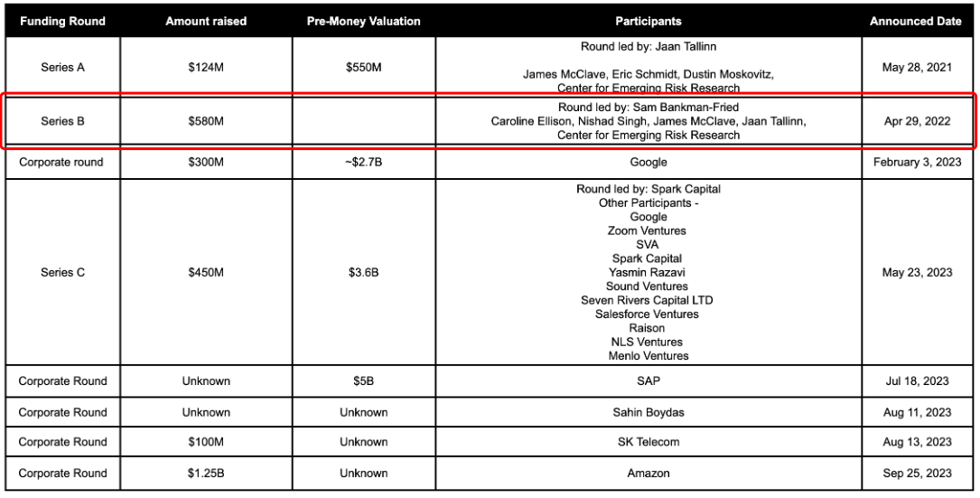Click the "$124M" amount cell
980x498 pixels.
pyautogui.click(x=206, y=67)
